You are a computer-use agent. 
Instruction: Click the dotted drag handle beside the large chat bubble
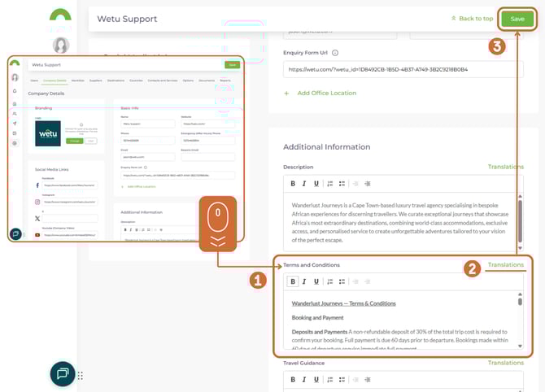point(81,375)
